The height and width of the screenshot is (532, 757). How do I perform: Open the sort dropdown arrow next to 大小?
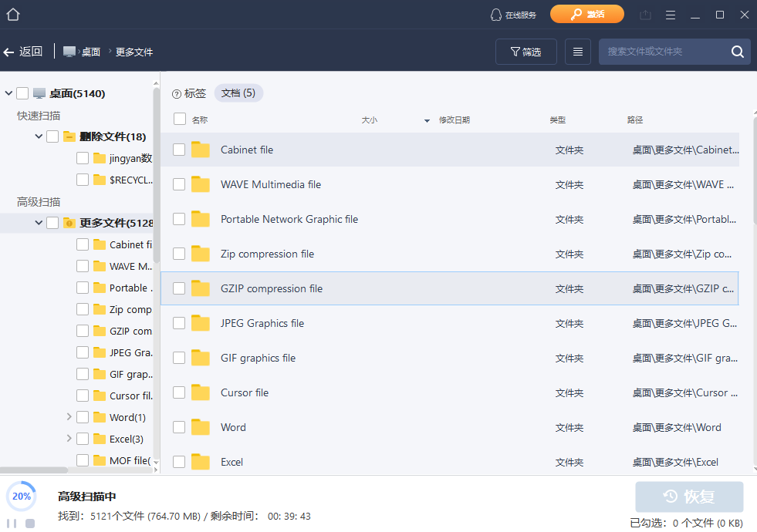click(427, 120)
